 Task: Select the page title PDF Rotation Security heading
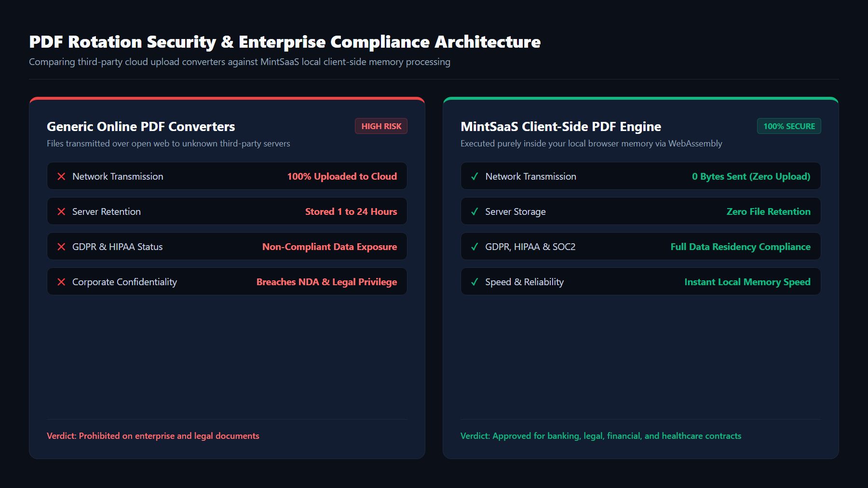coord(285,42)
